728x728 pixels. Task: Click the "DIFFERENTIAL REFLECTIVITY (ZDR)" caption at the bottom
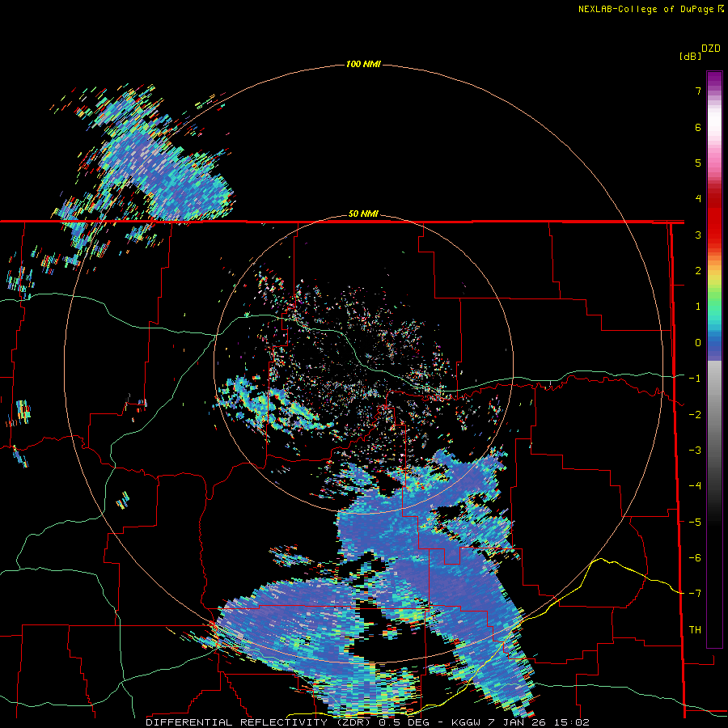point(258,722)
